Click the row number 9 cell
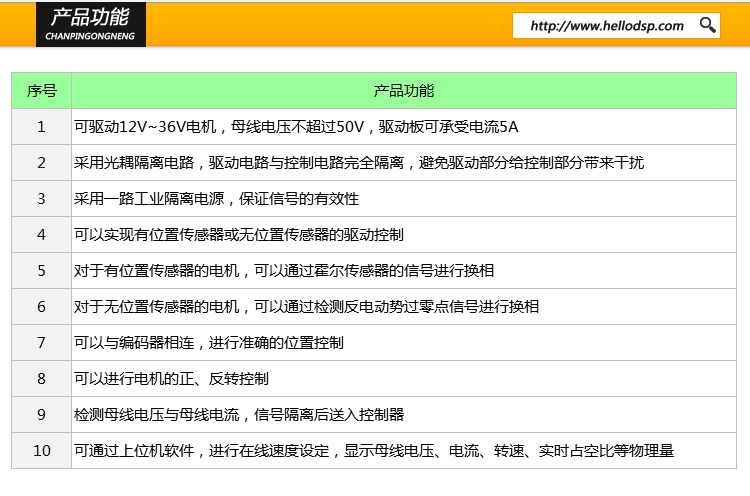Image resolution: width=750 pixels, height=496 pixels. (42, 415)
